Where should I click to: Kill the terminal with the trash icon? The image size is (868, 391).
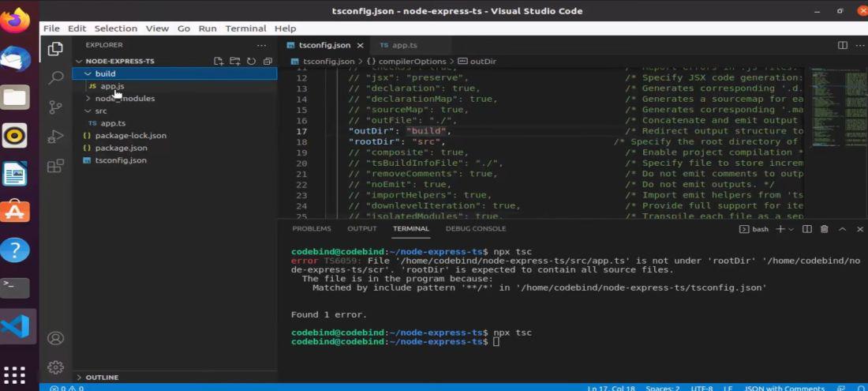tap(824, 229)
